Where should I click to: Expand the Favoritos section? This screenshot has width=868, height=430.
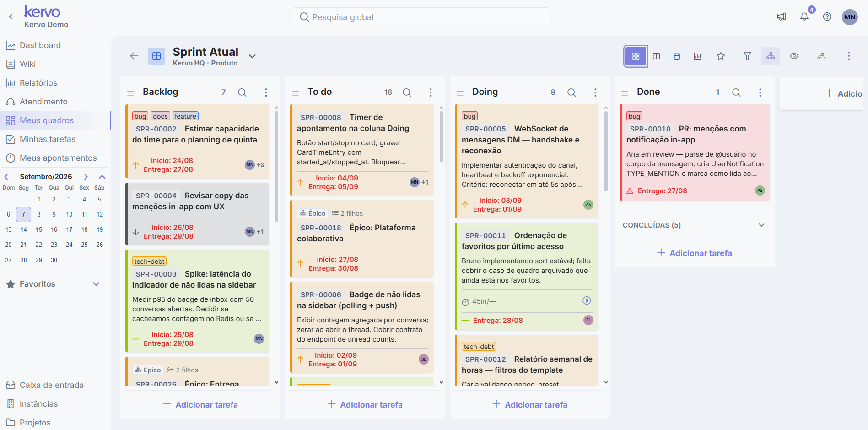coord(96,284)
